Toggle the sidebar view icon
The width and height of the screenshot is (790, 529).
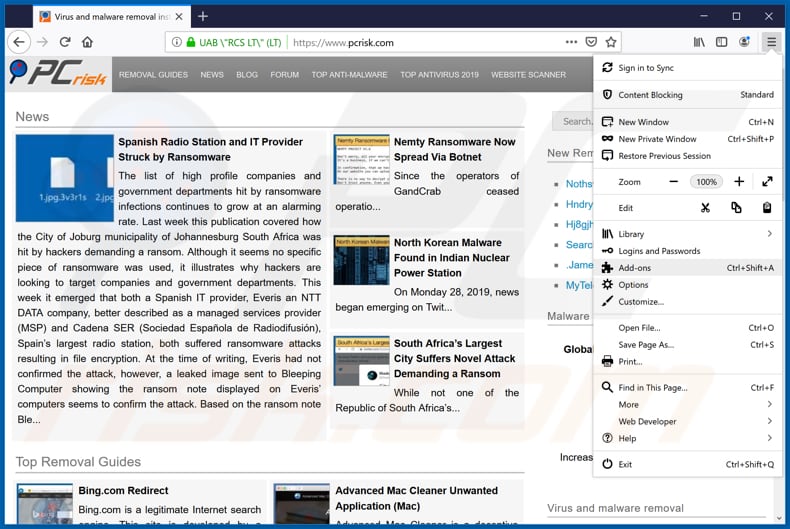pyautogui.click(x=721, y=42)
